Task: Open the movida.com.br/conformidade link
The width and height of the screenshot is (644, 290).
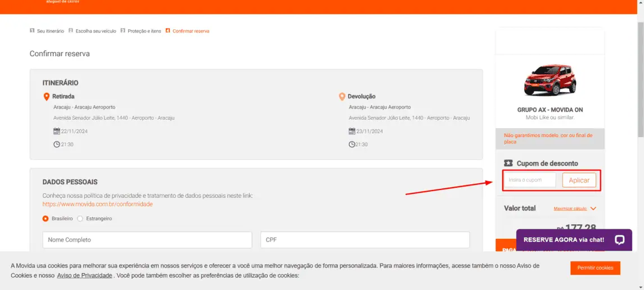Action: tap(98, 204)
